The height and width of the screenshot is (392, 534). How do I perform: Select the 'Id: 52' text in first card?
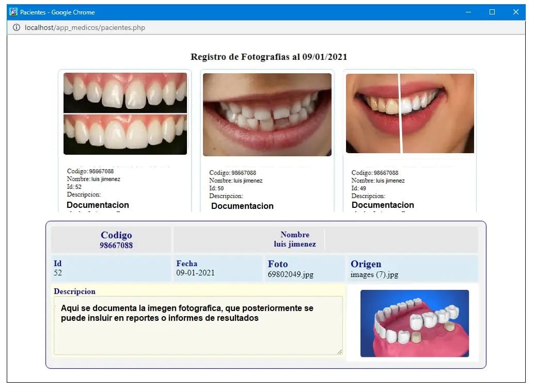74,187
